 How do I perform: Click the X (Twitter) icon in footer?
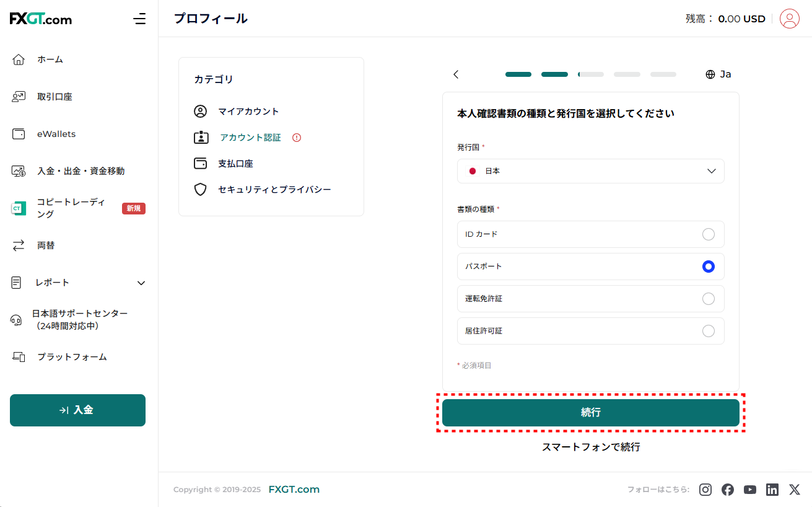795,490
